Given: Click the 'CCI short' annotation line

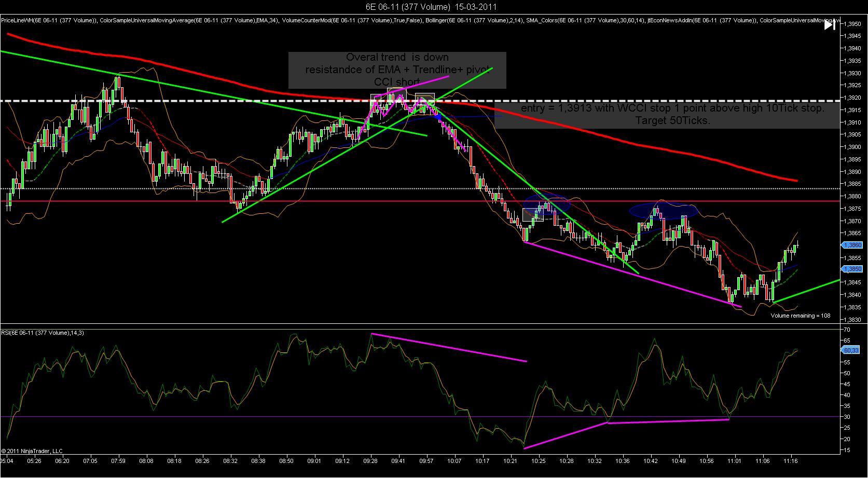Looking at the screenshot, I should coord(397,82).
